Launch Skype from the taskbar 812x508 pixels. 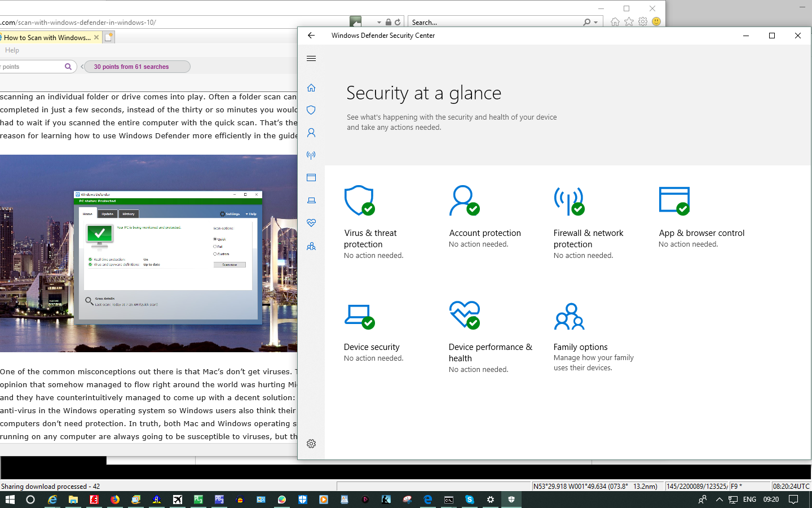[469, 500]
